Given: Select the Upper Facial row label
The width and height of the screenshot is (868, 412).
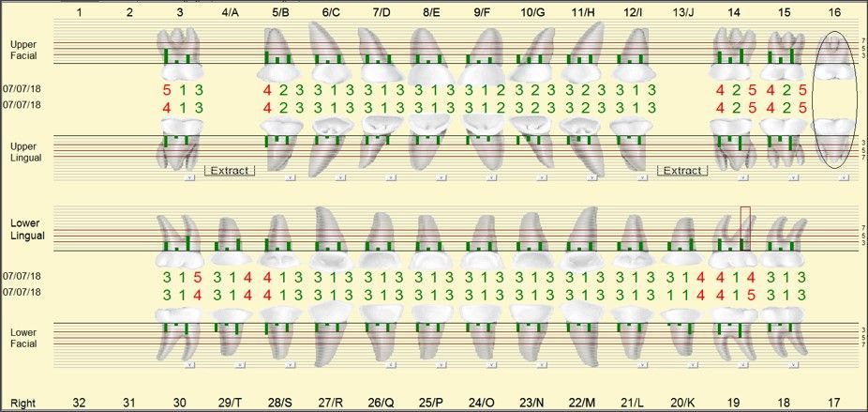Looking at the screenshot, I should tap(23, 50).
